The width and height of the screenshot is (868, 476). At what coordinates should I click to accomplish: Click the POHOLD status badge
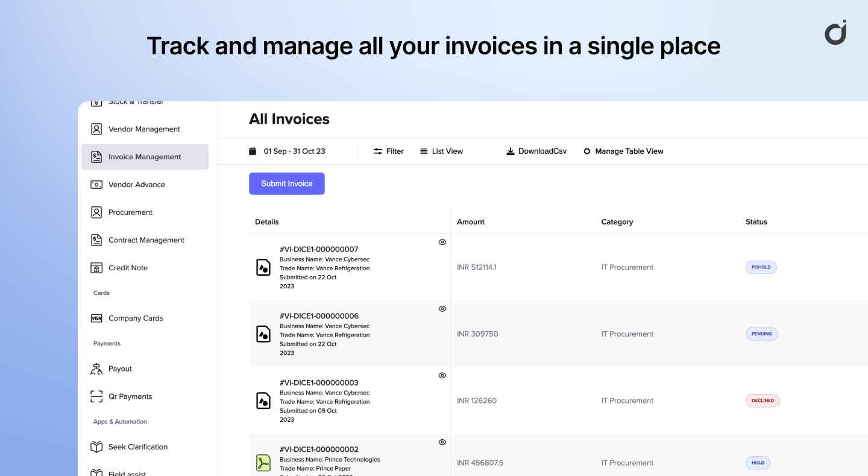(x=761, y=267)
